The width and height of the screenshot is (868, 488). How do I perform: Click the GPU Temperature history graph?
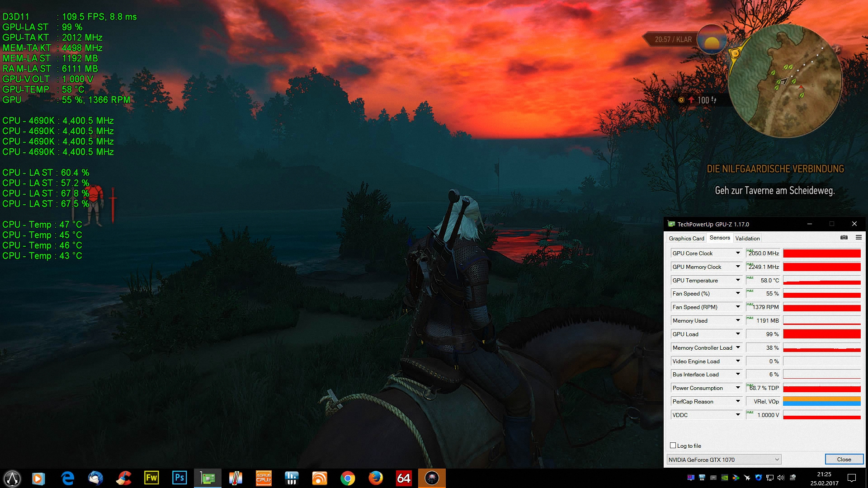822,281
